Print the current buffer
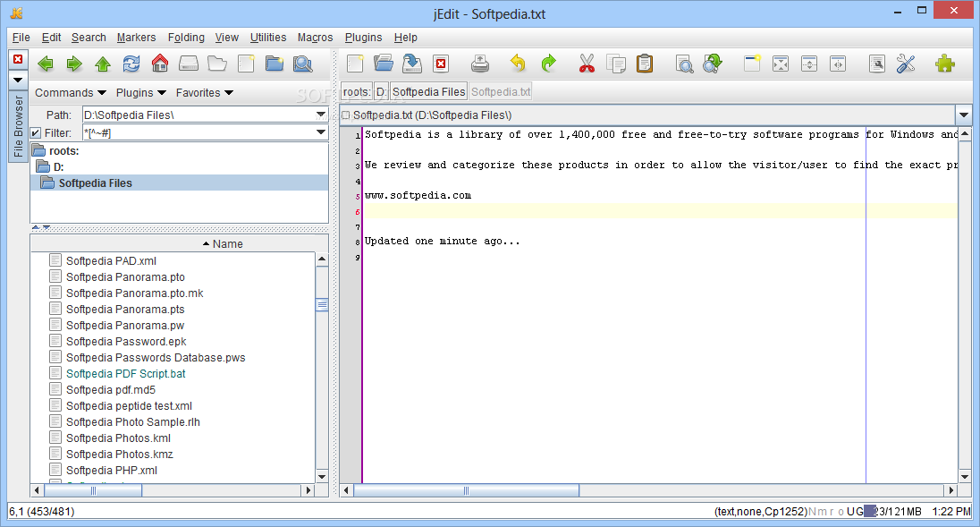The width and height of the screenshot is (980, 527). tap(480, 64)
